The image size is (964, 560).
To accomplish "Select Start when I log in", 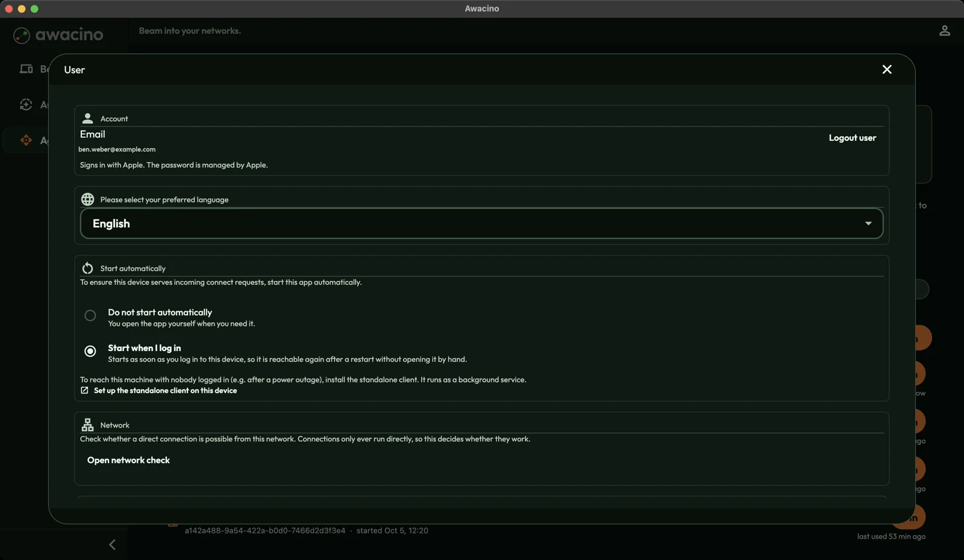I will point(90,351).
